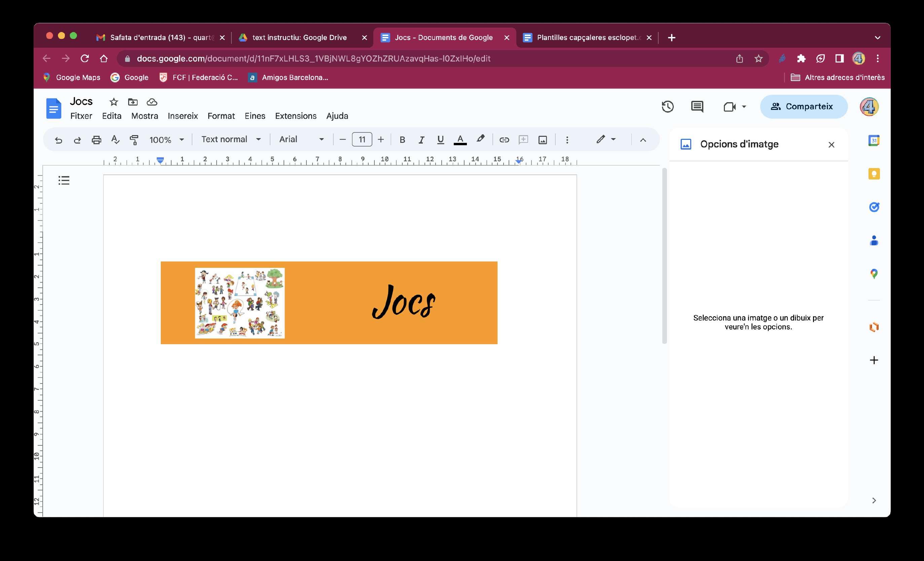Viewport: 924px width, 561px height.
Task: Open the Insereix menu
Action: point(183,116)
